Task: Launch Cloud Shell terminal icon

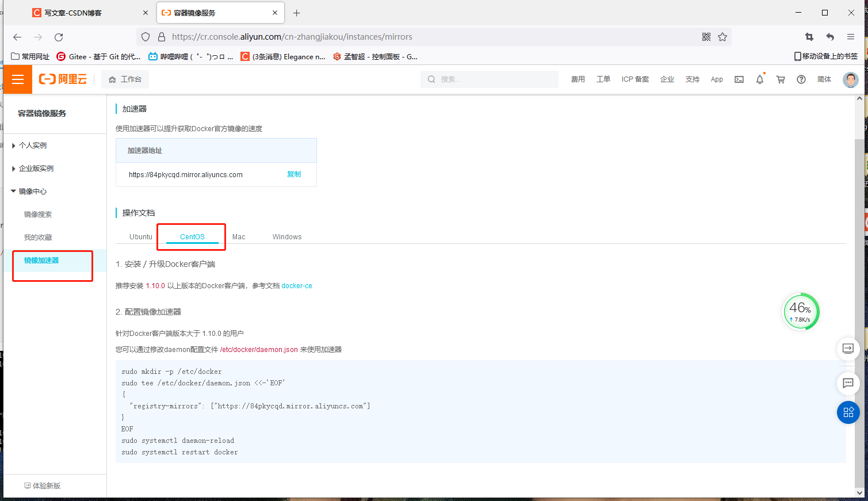Action: point(739,79)
